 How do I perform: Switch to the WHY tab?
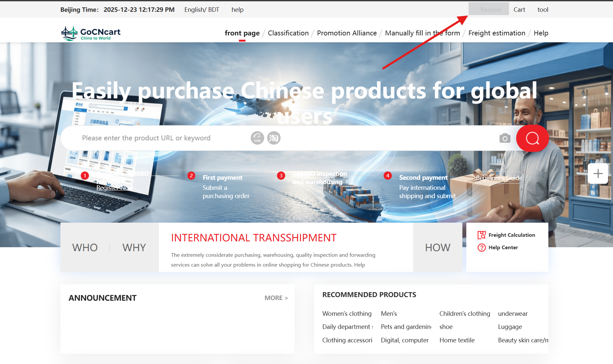click(x=134, y=247)
